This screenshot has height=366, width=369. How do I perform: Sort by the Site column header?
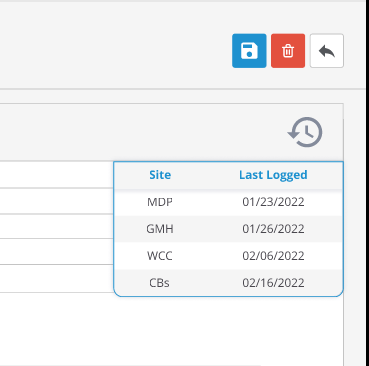[x=160, y=175]
